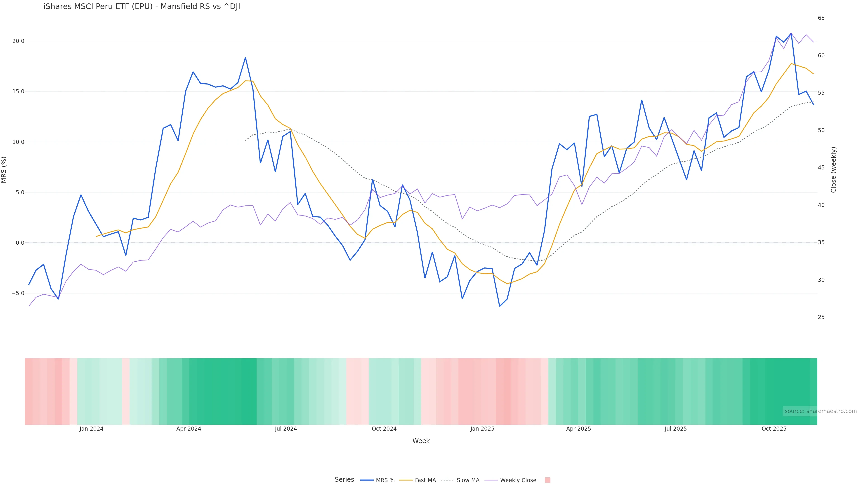Viewport: 868px width, 488px height.
Task: Click the chart title mentioning EPU
Action: coord(142,6)
